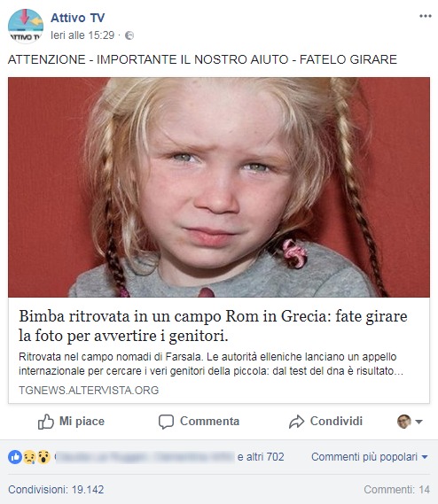The width and height of the screenshot is (438, 504).
Task: Click the Ieri alle 15:29 timestamp
Action: (x=82, y=35)
